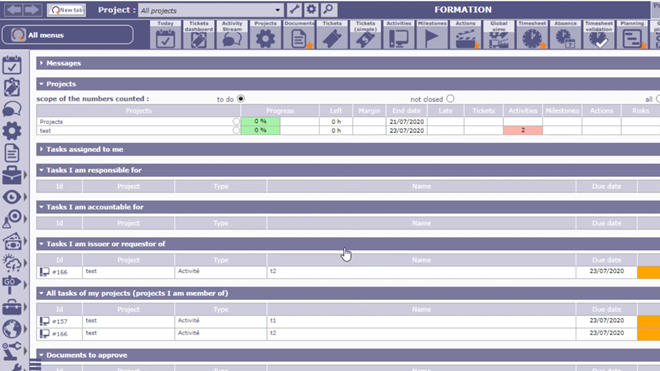Click the gear icon next to project selector
Screen dimensions: 660x371
pyautogui.click(x=311, y=9)
